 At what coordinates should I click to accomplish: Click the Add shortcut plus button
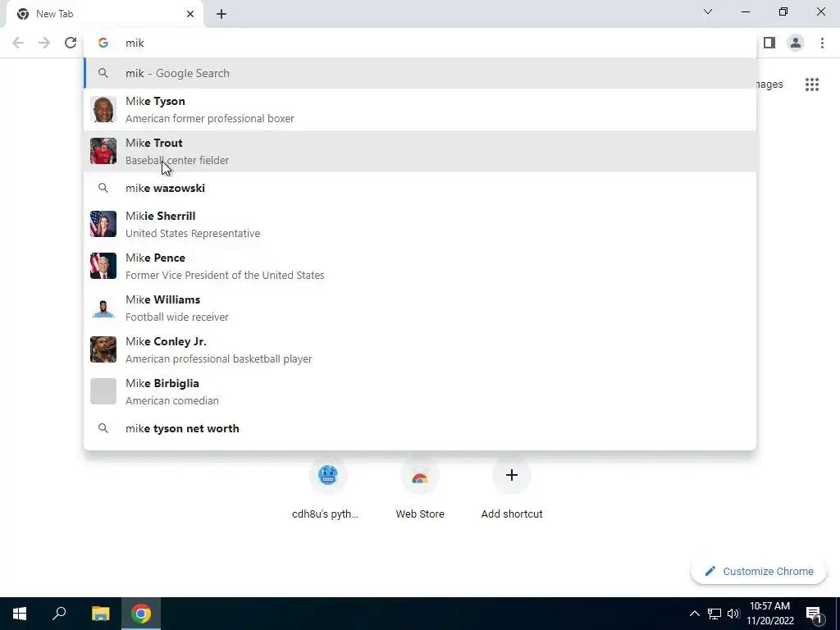(512, 475)
